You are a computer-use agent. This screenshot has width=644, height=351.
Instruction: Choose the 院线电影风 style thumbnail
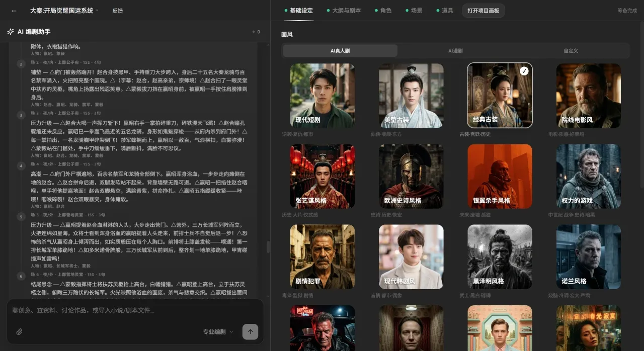point(589,96)
